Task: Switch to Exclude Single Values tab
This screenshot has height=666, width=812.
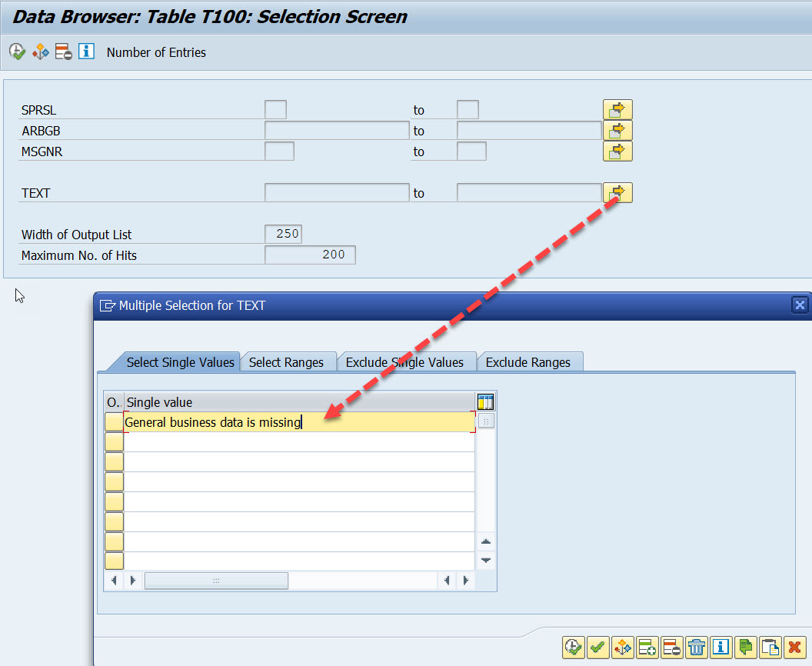Action: [x=407, y=361]
